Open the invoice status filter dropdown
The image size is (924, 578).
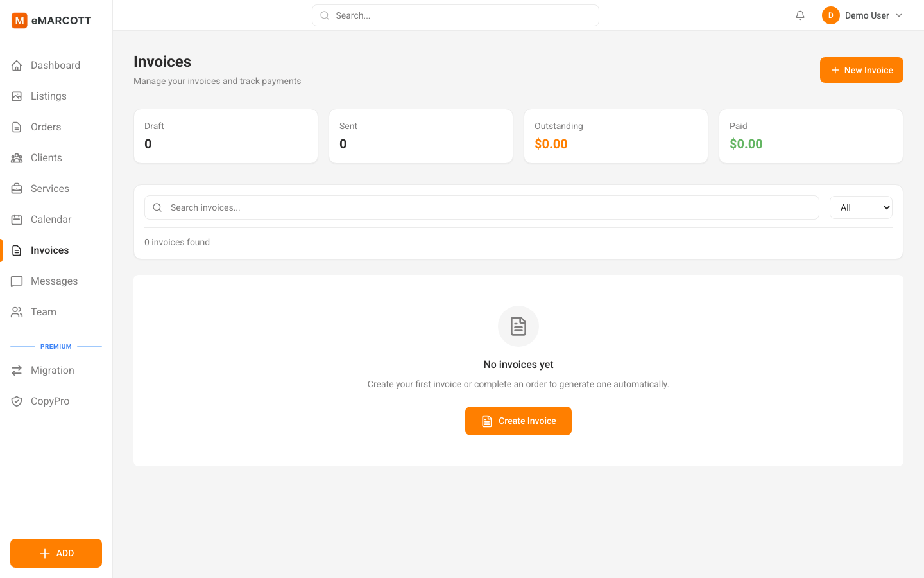(x=860, y=207)
